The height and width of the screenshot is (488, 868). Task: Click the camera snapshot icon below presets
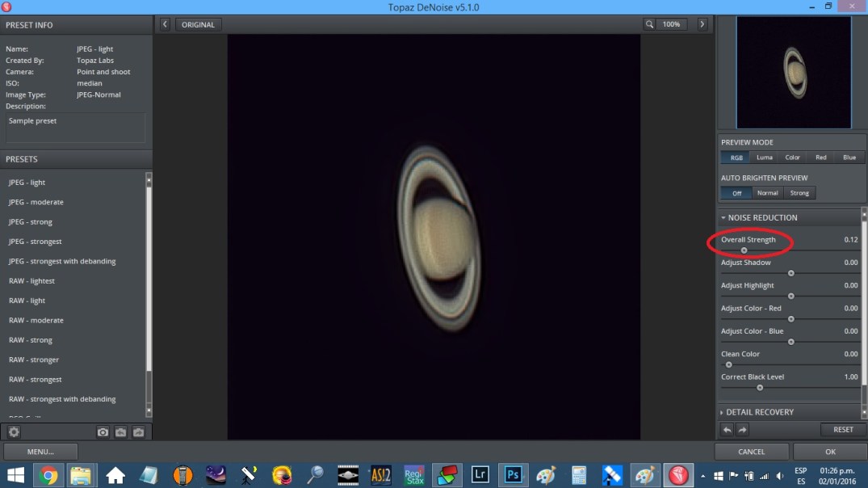(x=103, y=432)
